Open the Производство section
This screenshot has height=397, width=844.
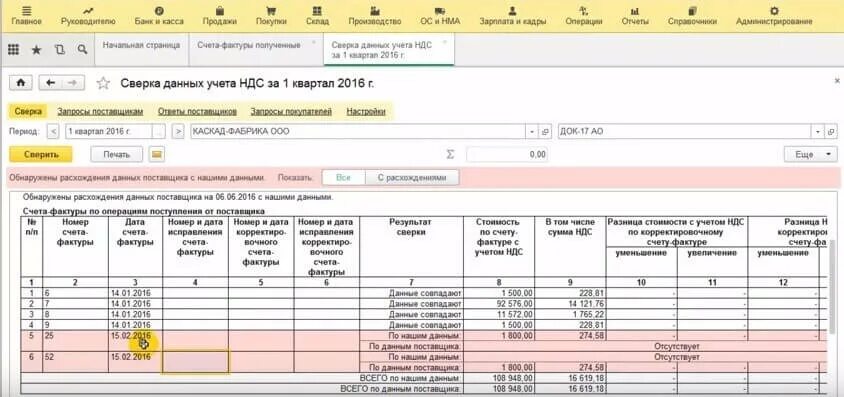pos(375,16)
